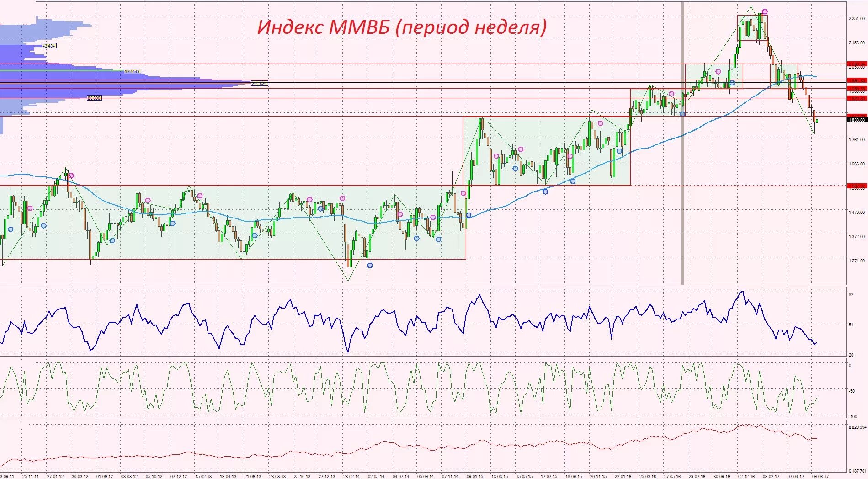This screenshot has height=479, width=868.
Task: Click the black current price tag 1 833.83
Action: 857,120
